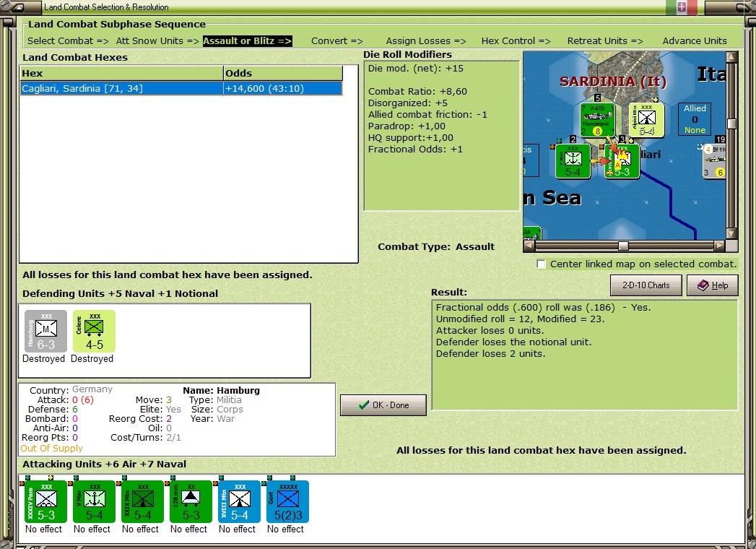Click the P-47D Thunderbolt air unit on map
Viewport: 756px width, 549px height.
pos(596,118)
